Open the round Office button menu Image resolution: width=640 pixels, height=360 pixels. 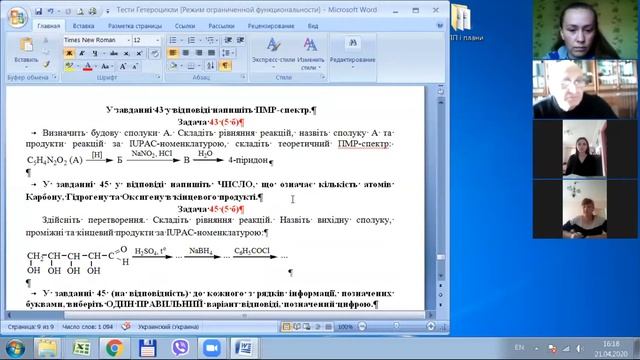click(18, 16)
